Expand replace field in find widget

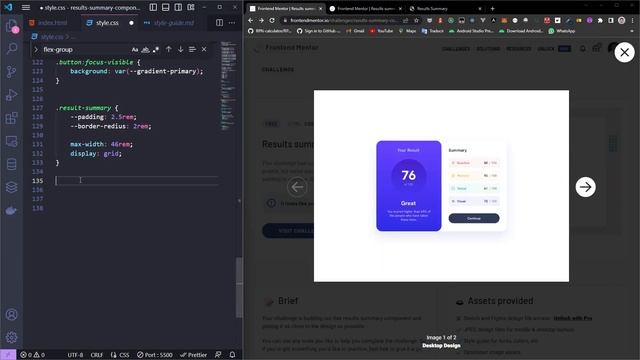pos(36,49)
